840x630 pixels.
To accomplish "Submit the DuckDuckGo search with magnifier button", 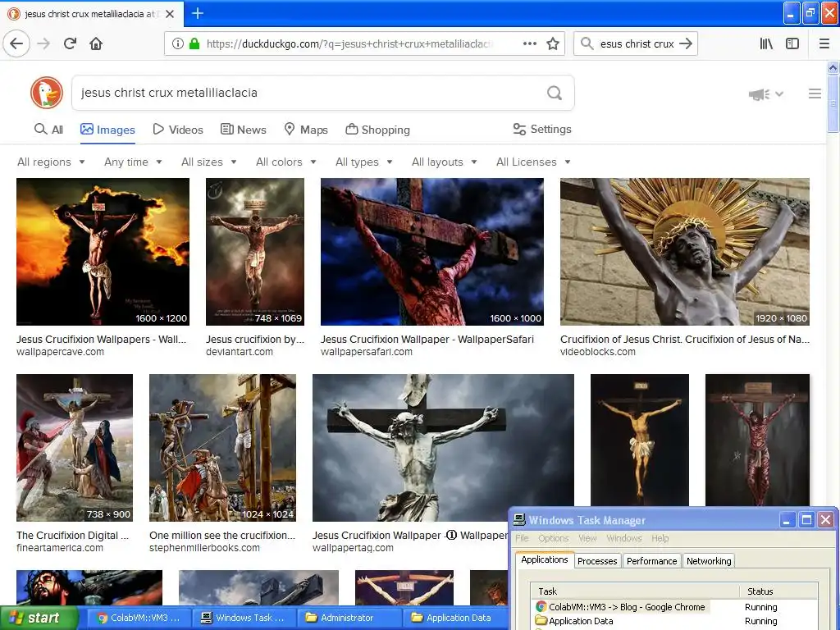I will pos(555,94).
